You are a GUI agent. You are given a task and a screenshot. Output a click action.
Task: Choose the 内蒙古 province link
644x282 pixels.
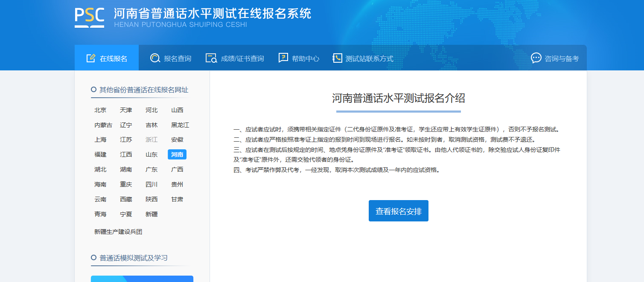[103, 125]
